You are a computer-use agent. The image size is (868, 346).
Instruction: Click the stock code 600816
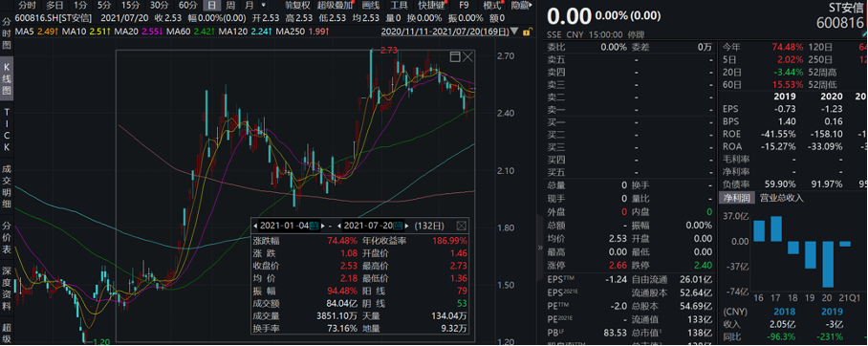(840, 23)
